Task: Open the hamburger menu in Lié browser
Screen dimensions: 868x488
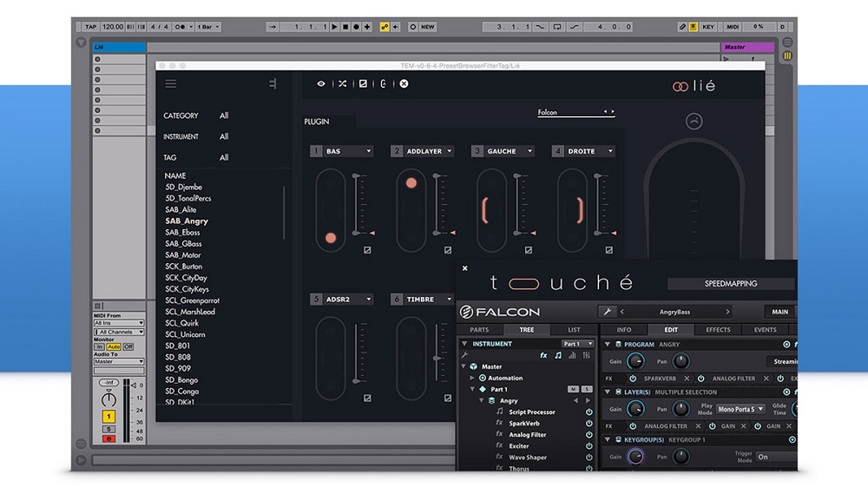Action: [170, 83]
